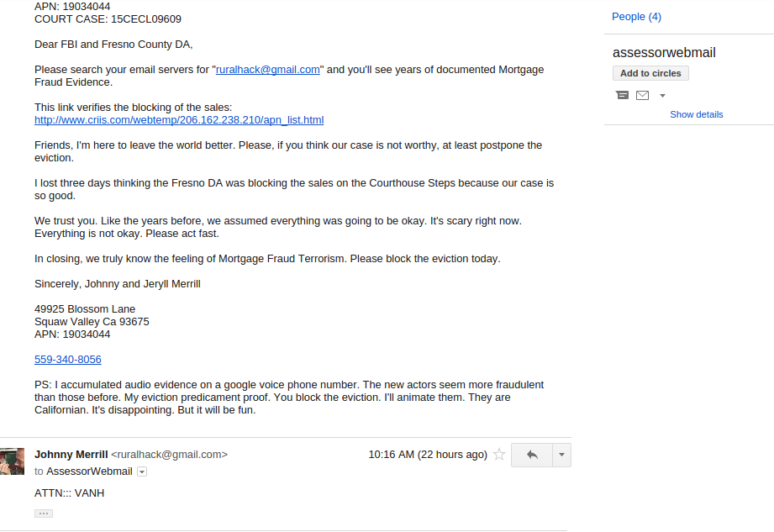Image resolution: width=774 pixels, height=532 pixels.
Task: Click the email envelope icon for assessorwebmail
Action: 643,95
